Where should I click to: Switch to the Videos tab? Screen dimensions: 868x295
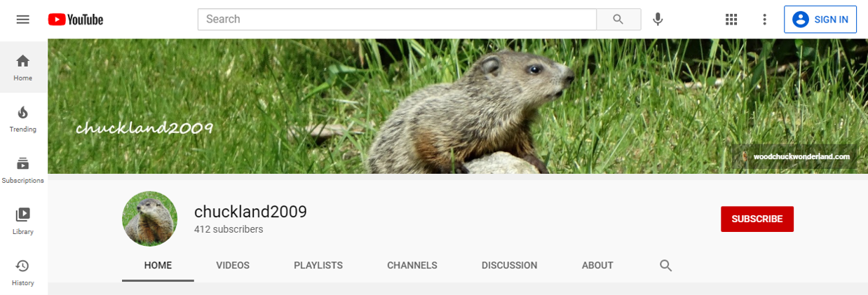(x=233, y=266)
